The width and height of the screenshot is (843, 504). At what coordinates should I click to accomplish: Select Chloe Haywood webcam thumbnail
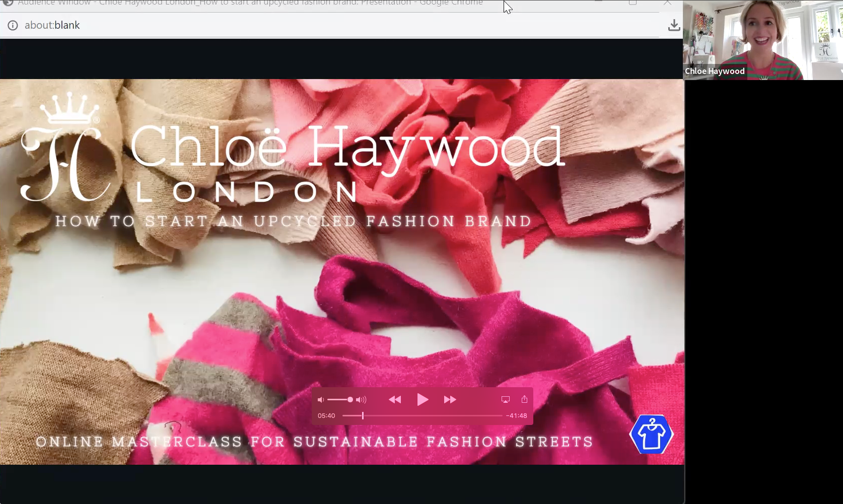762,40
